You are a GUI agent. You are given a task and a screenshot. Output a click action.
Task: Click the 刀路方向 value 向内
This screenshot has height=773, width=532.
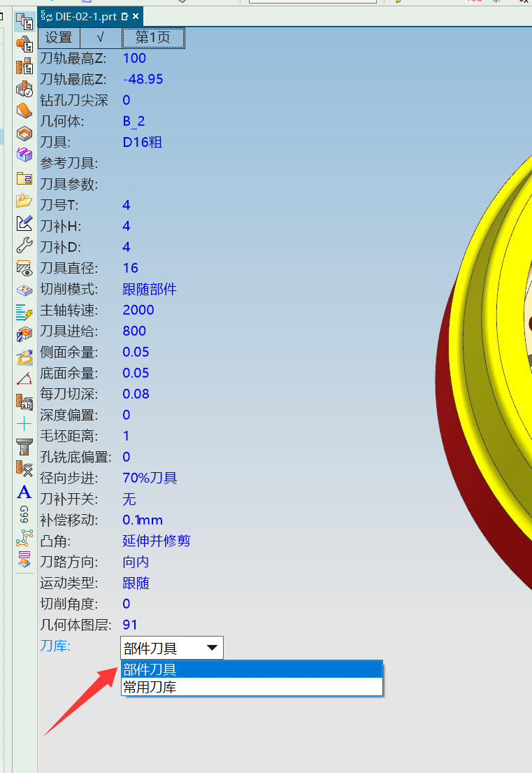pos(136,562)
